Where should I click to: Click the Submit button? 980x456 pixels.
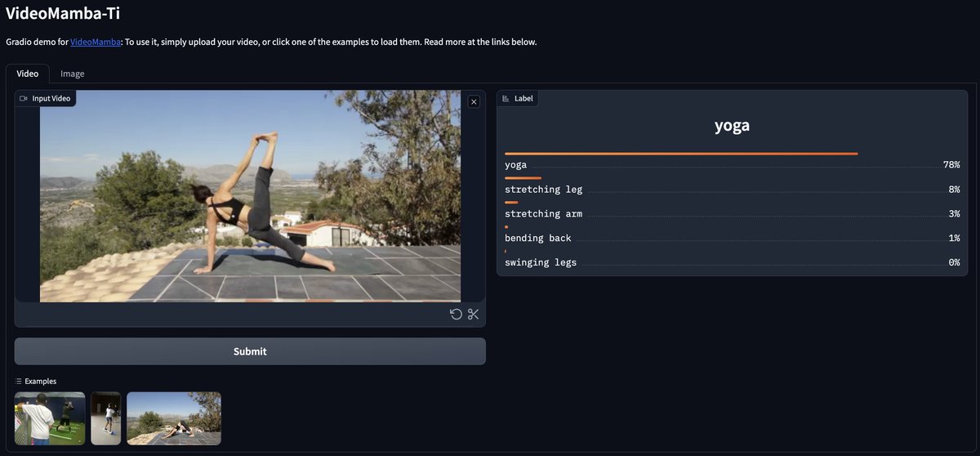click(250, 351)
